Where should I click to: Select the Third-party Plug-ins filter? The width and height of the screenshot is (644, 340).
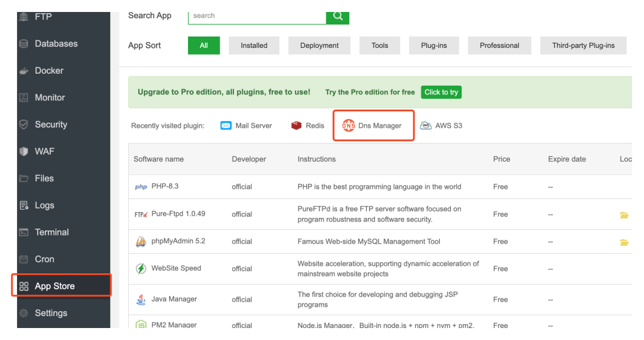tap(583, 45)
